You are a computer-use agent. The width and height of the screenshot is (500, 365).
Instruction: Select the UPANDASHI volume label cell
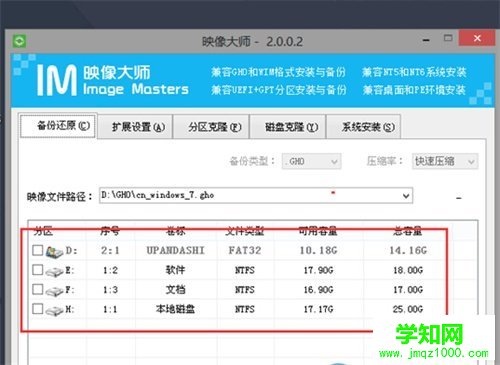click(176, 250)
